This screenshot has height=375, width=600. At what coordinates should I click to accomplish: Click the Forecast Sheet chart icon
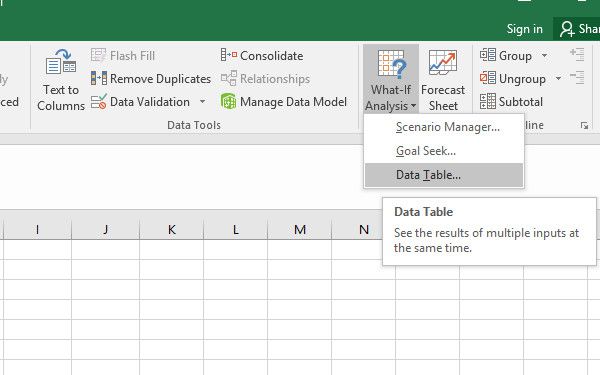(443, 62)
